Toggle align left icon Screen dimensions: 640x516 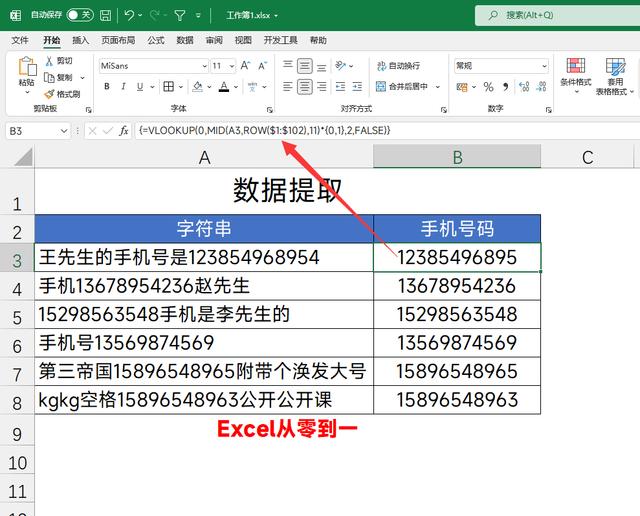288,87
